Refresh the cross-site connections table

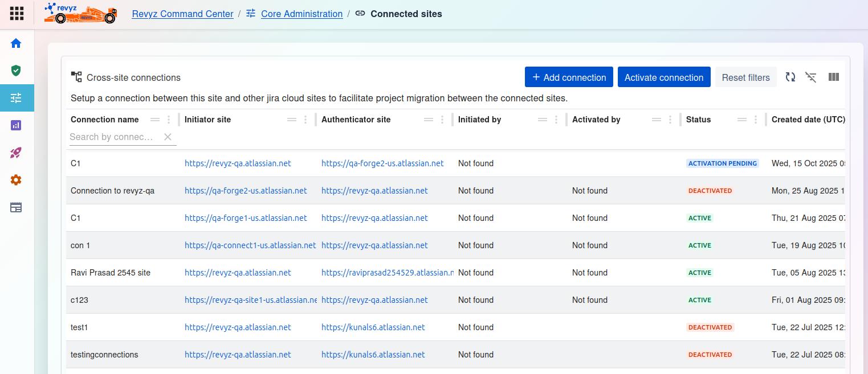pyautogui.click(x=790, y=77)
